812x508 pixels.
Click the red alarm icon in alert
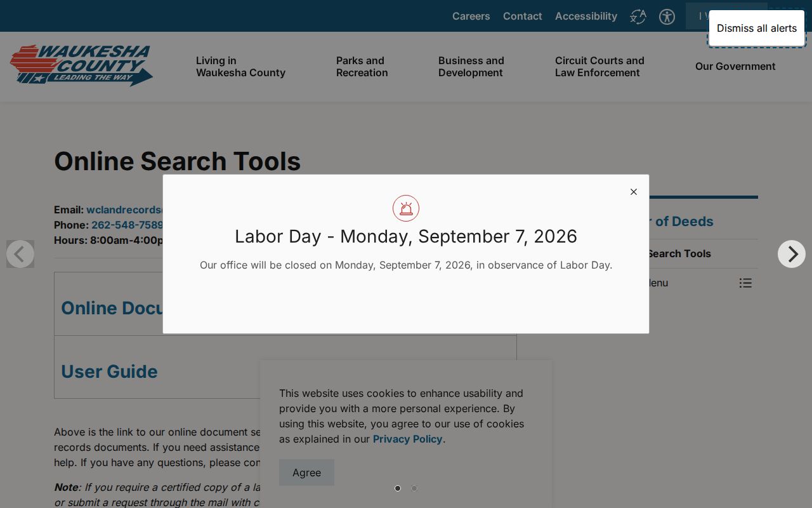406,208
